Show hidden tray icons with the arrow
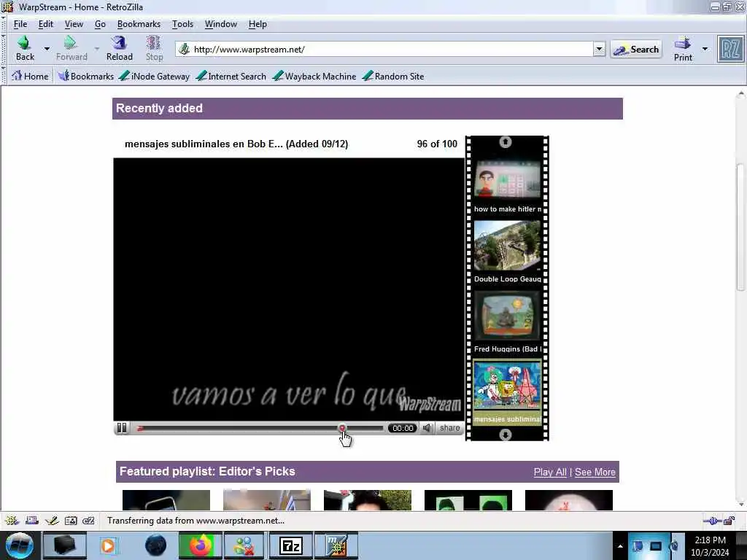The width and height of the screenshot is (747, 560). pos(620,546)
